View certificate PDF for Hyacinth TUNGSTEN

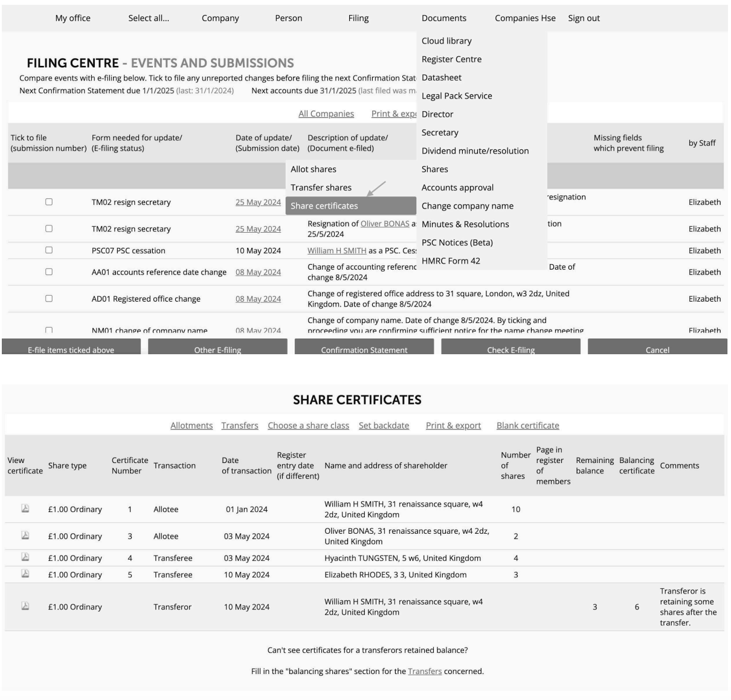pyautogui.click(x=25, y=557)
